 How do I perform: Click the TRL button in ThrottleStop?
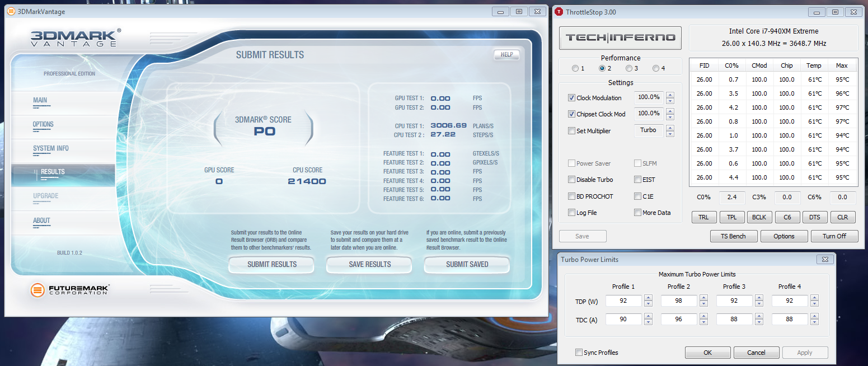(x=703, y=217)
